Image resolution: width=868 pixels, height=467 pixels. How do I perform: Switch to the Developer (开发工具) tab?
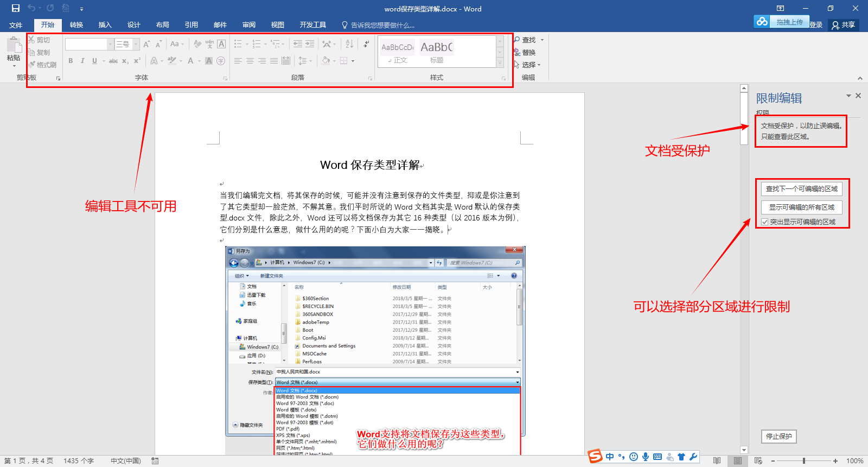(312, 25)
